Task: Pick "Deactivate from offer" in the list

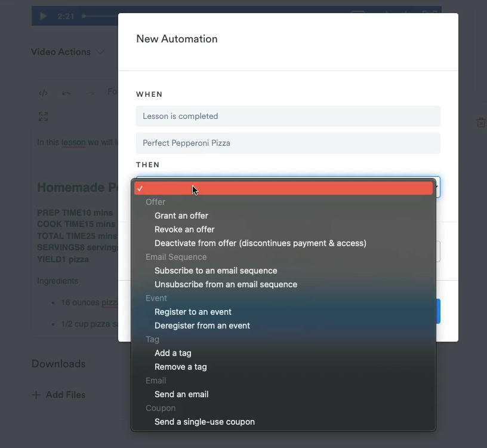Action: coord(260,243)
